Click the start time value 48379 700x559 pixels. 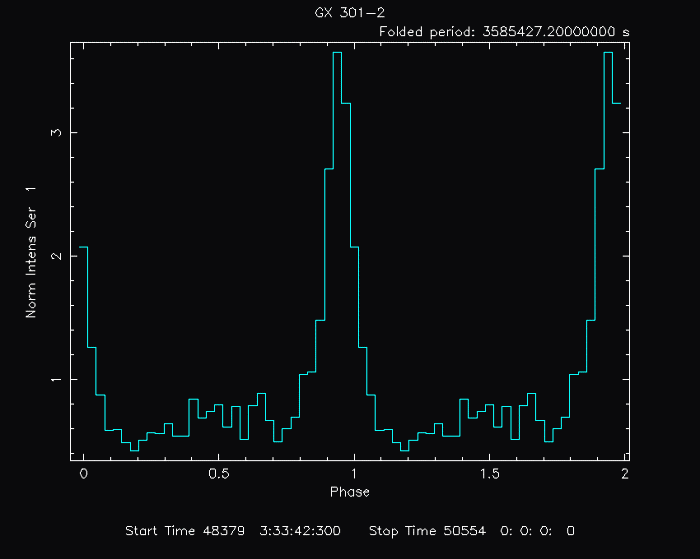(x=227, y=530)
